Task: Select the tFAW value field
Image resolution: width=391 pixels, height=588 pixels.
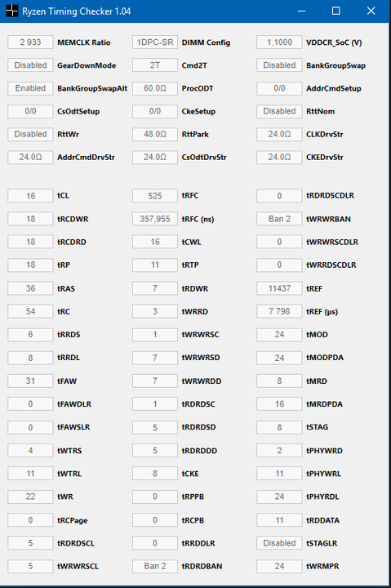Action: pos(30,381)
